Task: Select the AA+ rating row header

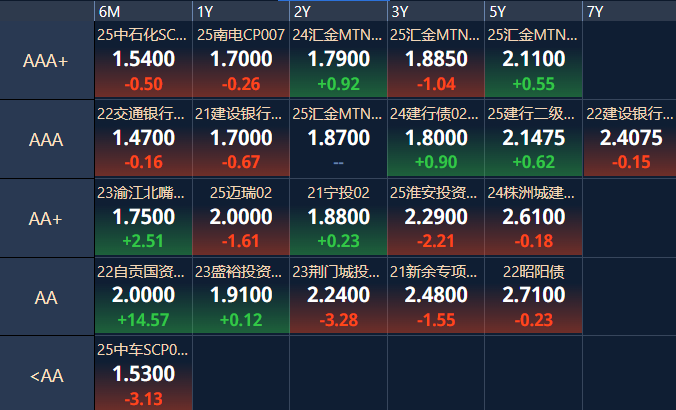Action: click(46, 218)
